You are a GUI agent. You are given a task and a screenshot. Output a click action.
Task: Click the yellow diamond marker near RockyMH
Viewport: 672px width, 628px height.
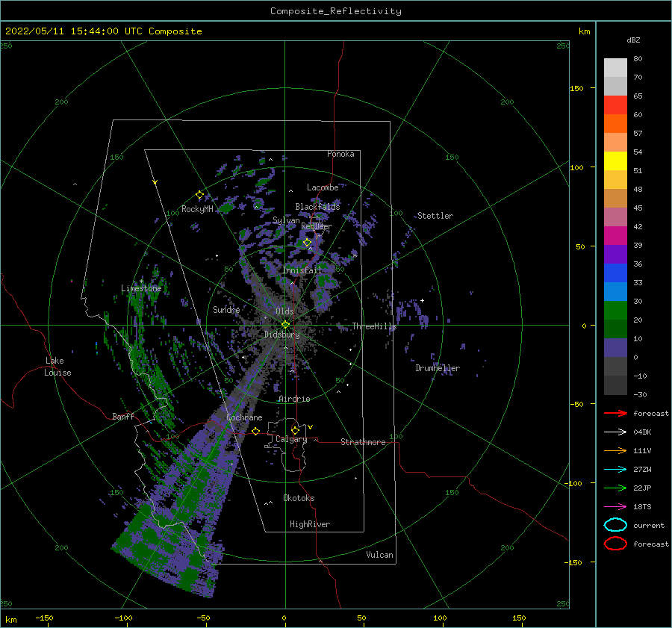(x=199, y=195)
